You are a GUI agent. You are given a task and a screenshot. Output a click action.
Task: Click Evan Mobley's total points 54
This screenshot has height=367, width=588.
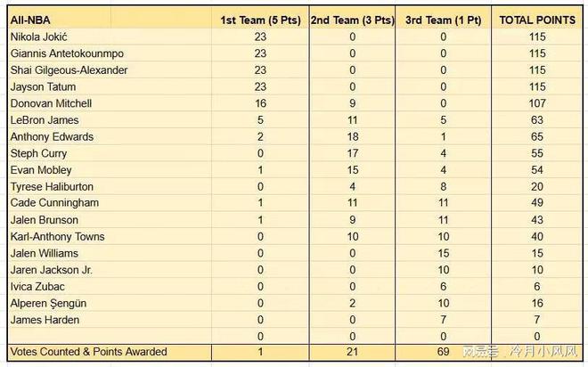(537, 170)
